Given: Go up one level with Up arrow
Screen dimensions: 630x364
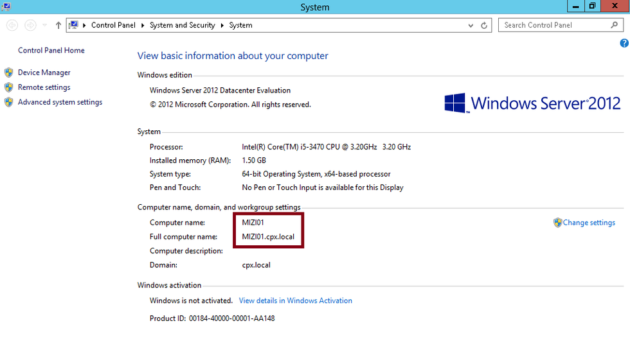Looking at the screenshot, I should click(59, 25).
